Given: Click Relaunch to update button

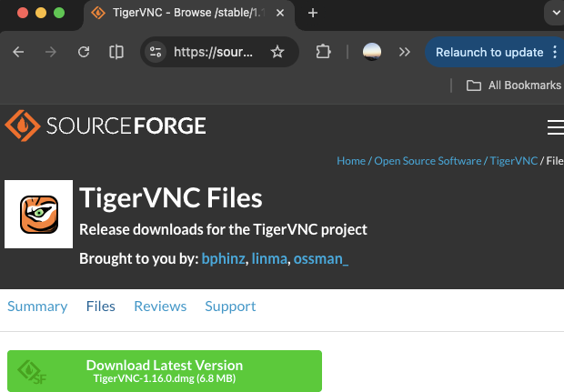Looking at the screenshot, I should pos(488,52).
